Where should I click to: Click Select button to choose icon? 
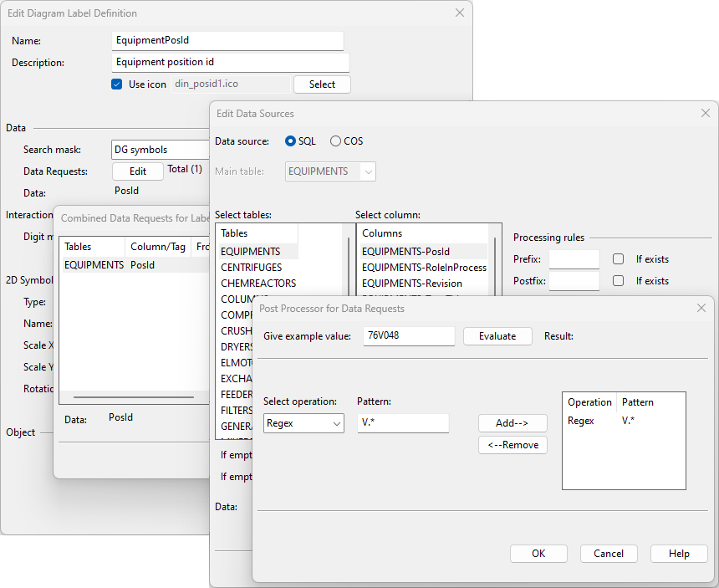point(322,84)
